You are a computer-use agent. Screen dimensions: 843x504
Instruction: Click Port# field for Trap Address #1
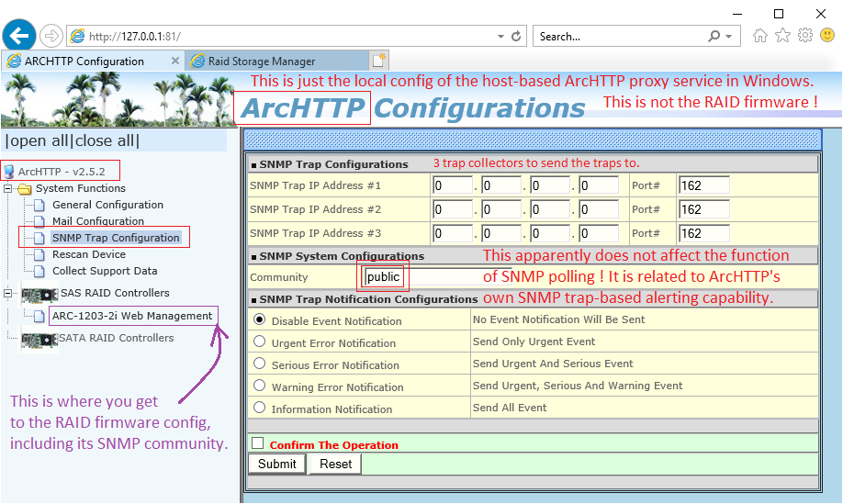click(703, 185)
